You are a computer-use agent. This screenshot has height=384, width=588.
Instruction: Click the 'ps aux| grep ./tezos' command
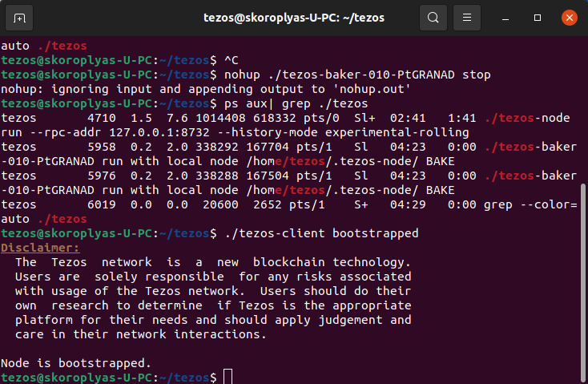click(296, 103)
